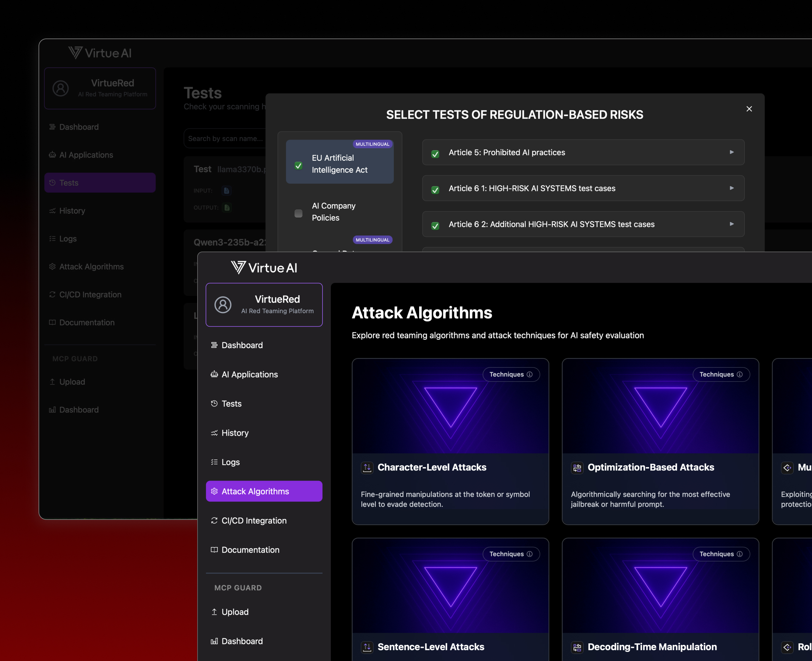Check the AI Company Policies checkbox
The width and height of the screenshot is (812, 661).
tap(298, 213)
